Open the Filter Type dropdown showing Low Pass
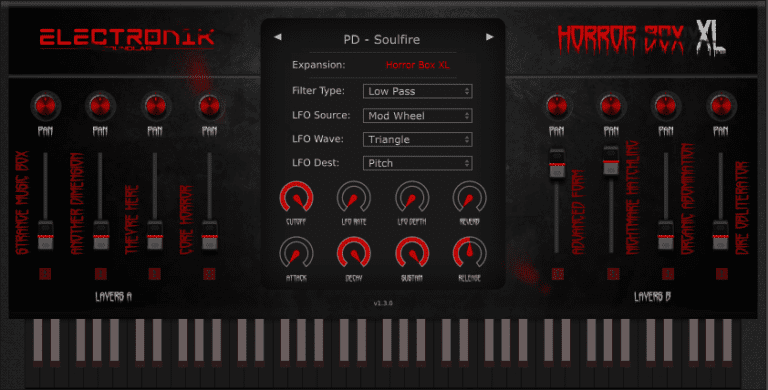768x390 pixels. tap(417, 91)
